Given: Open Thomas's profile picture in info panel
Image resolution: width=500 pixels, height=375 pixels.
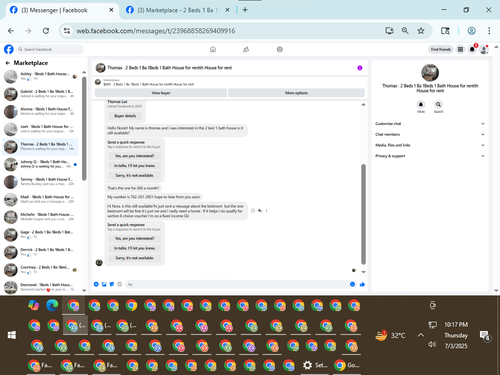Looking at the screenshot, I should click(430, 72).
